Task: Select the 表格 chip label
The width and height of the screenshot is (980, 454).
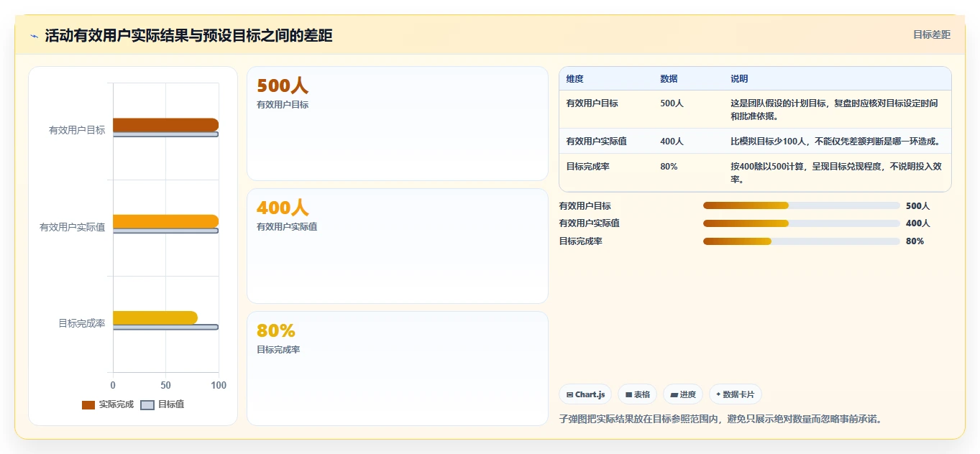Action: [642, 394]
